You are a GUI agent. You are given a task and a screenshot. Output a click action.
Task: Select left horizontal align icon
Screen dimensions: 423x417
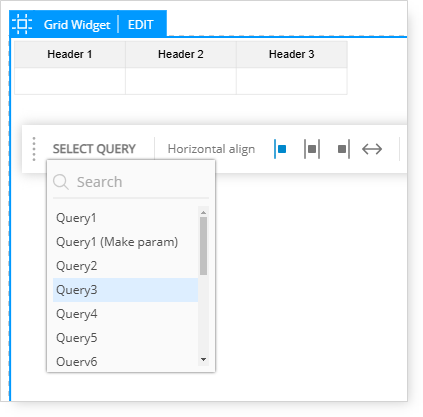point(280,149)
